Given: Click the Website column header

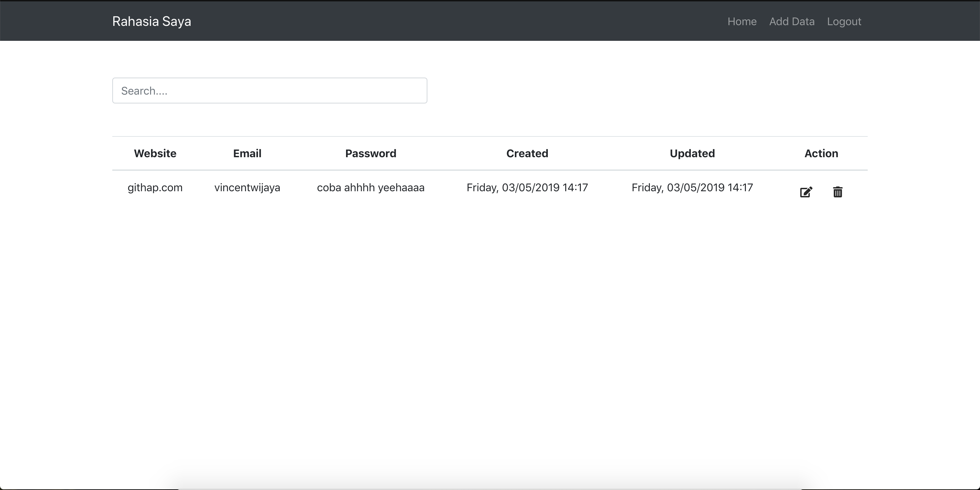Looking at the screenshot, I should (155, 153).
